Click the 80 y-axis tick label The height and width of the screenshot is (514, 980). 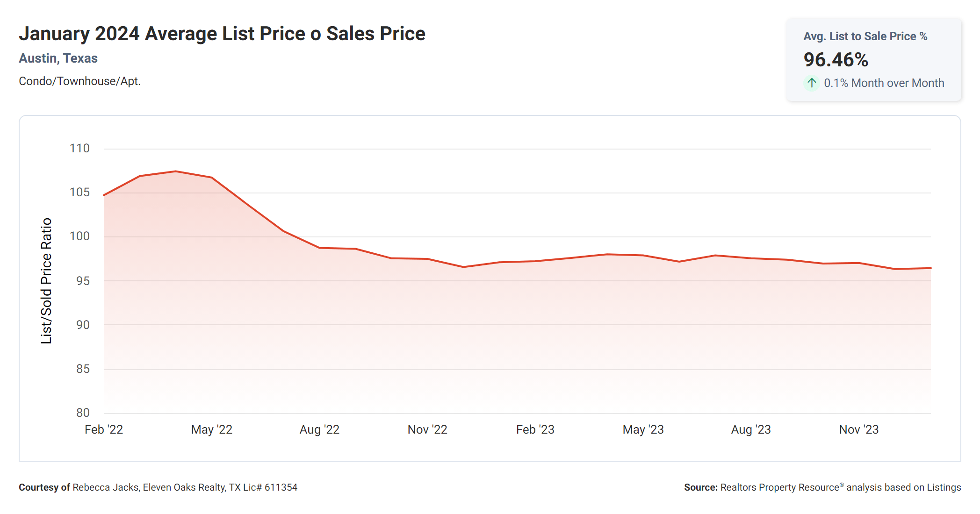coord(83,413)
